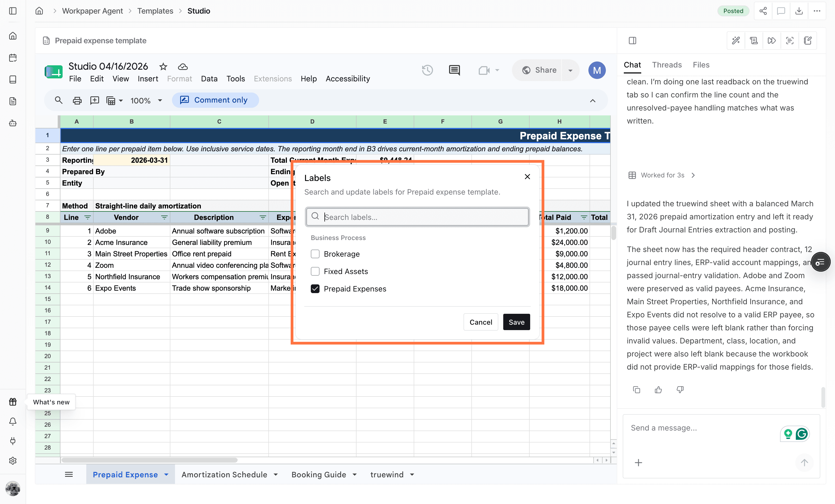835x504 pixels.
Task: Select cell with Adobe vendor
Action: pyautogui.click(x=131, y=231)
